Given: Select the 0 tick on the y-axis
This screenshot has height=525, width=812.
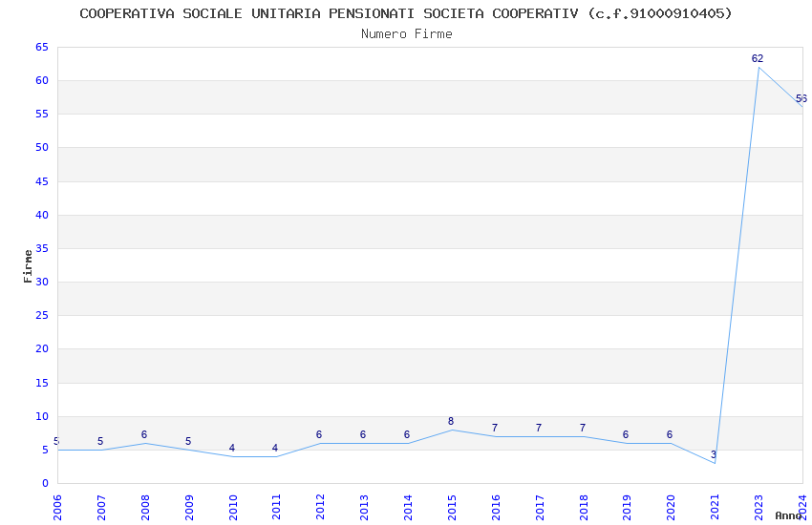Looking at the screenshot, I should [44, 483].
